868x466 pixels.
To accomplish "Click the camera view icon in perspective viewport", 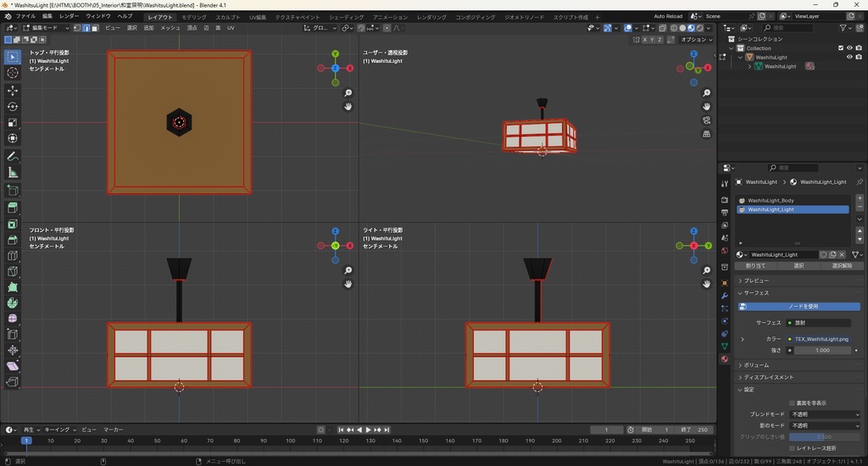I will coord(707,120).
